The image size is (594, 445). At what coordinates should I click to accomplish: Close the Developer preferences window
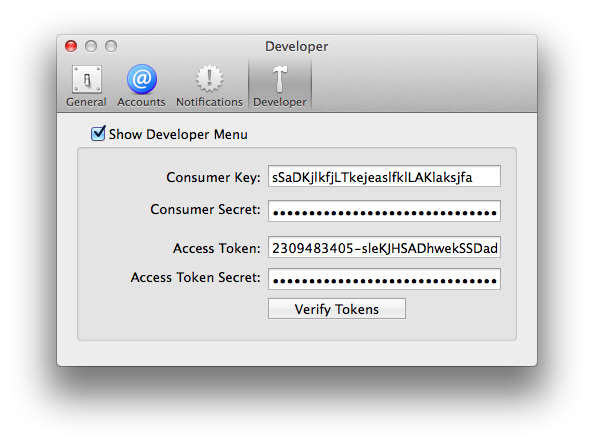71,46
